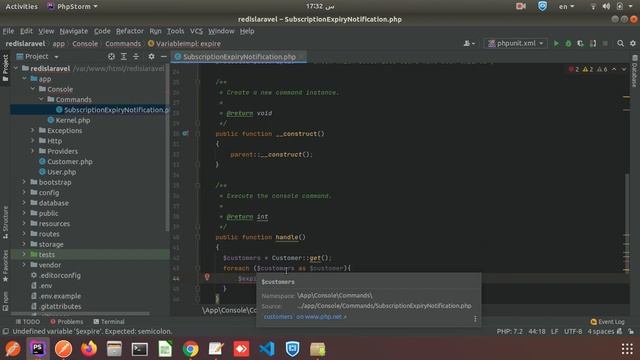Open the en keyboard layout indicator
This screenshot has height=360, width=640.
(566, 7)
